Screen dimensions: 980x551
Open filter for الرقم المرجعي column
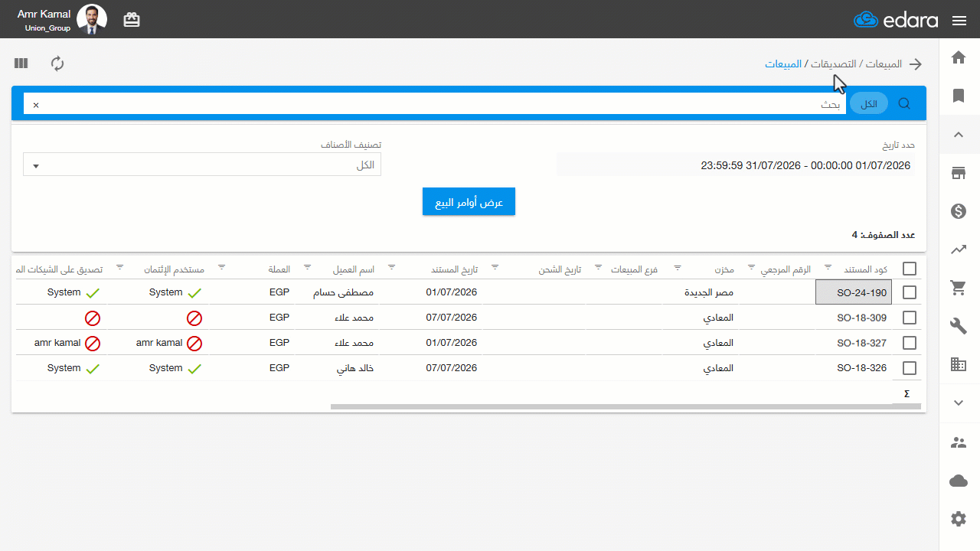751,267
